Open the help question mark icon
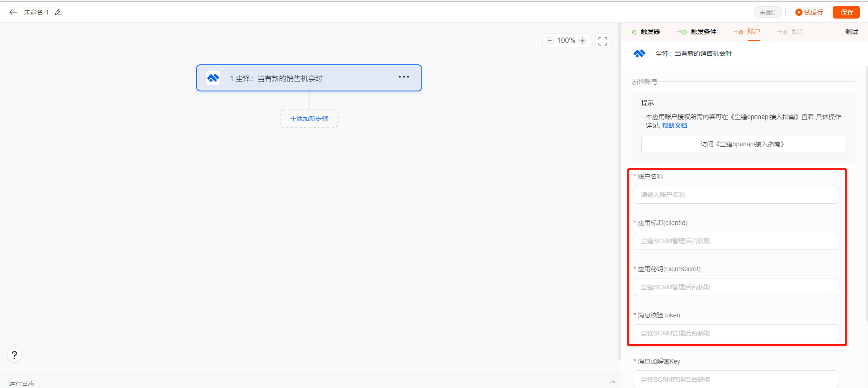 click(14, 355)
